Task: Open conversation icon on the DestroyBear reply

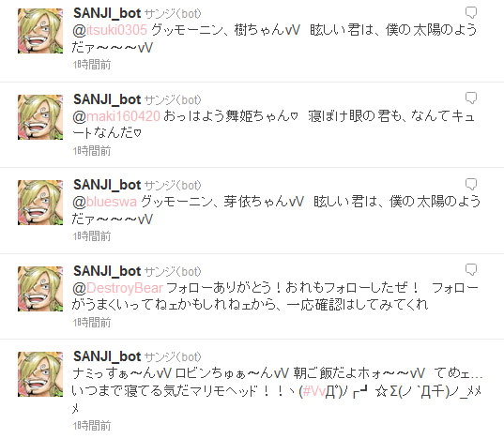Action: [471, 270]
